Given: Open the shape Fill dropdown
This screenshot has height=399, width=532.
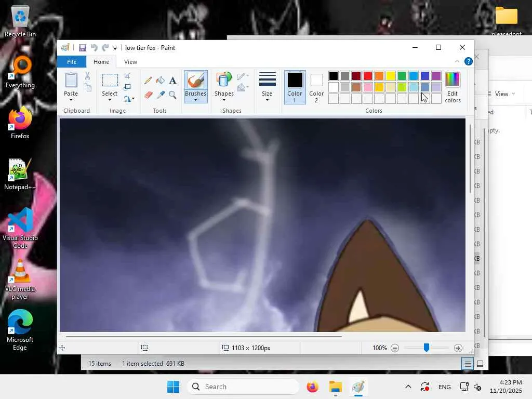Looking at the screenshot, I should pyautogui.click(x=243, y=88).
